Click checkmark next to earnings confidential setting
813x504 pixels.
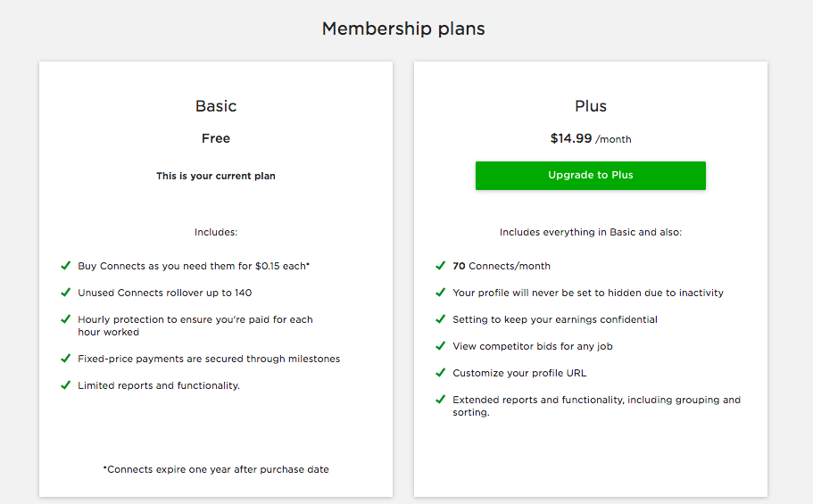(440, 319)
